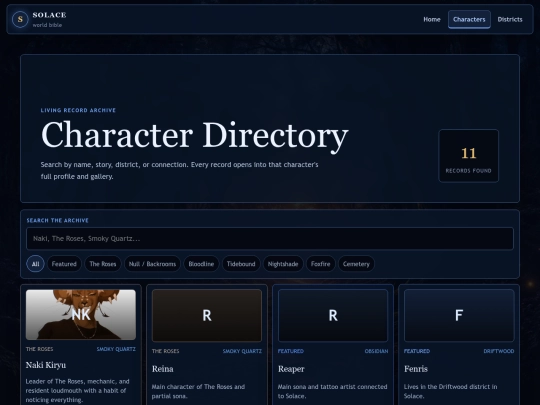Open Reaper's R placeholder image
This screenshot has height=405, width=540.
(333, 315)
